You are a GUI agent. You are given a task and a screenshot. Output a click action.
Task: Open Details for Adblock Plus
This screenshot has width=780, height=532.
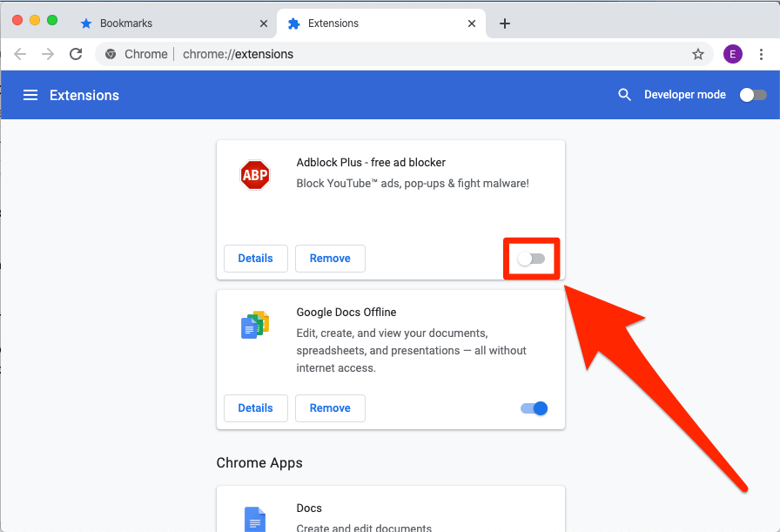tap(256, 259)
